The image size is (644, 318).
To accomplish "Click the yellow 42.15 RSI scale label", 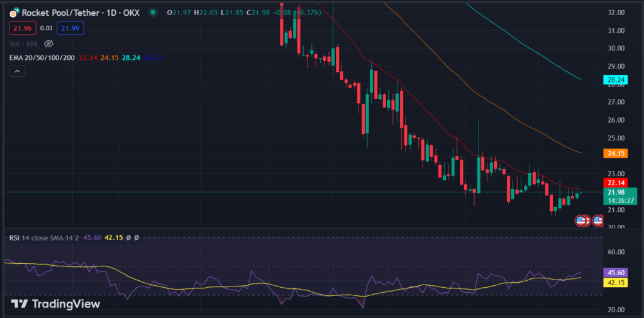I will [x=616, y=283].
